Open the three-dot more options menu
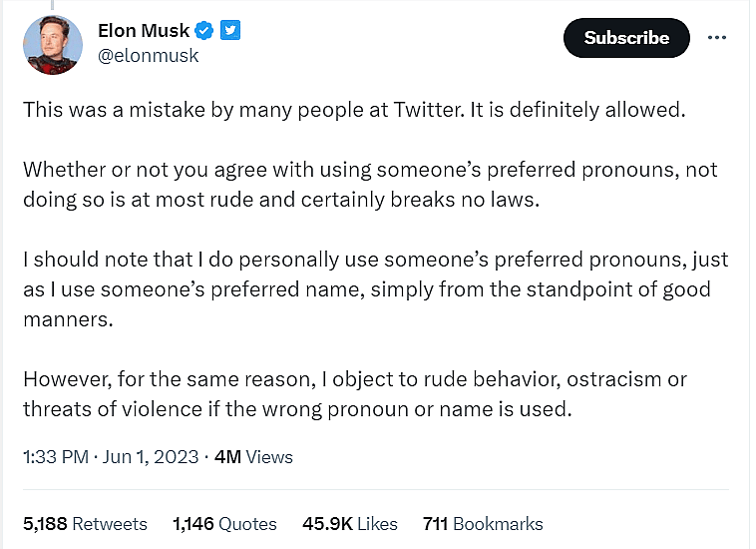Image resolution: width=756 pixels, height=549 pixels. pyautogui.click(x=716, y=38)
